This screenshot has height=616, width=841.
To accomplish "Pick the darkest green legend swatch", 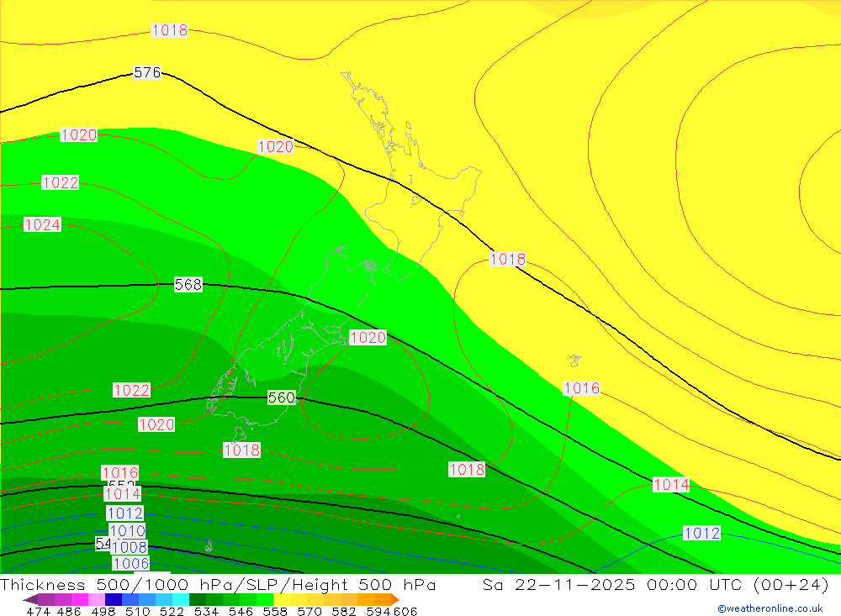I will pyautogui.click(x=198, y=599).
